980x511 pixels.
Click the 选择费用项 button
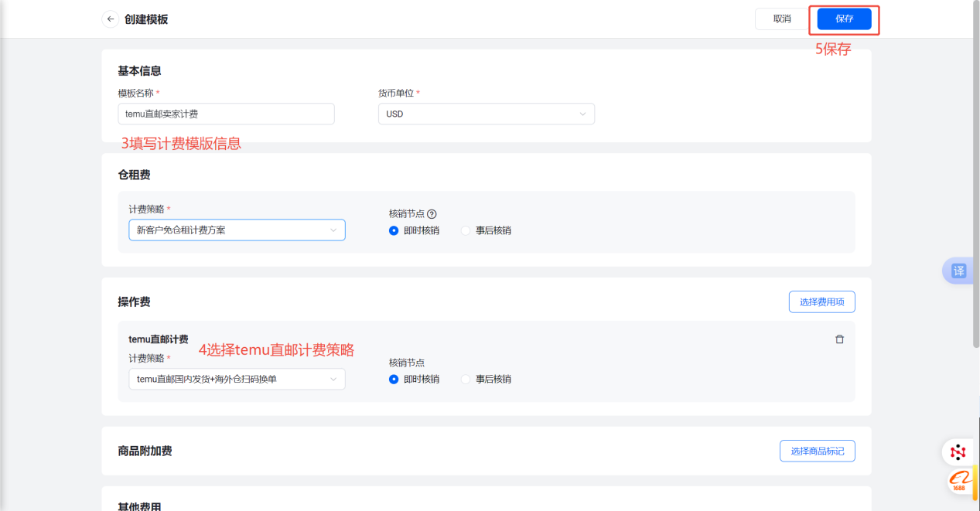pos(822,301)
